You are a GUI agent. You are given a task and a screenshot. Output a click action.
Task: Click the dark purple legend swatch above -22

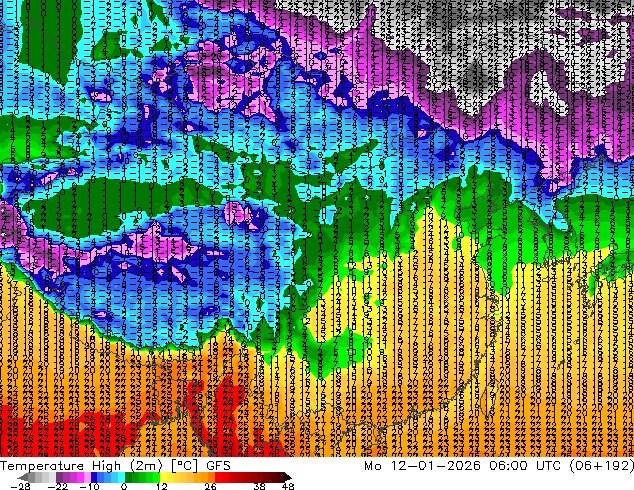click(x=59, y=477)
